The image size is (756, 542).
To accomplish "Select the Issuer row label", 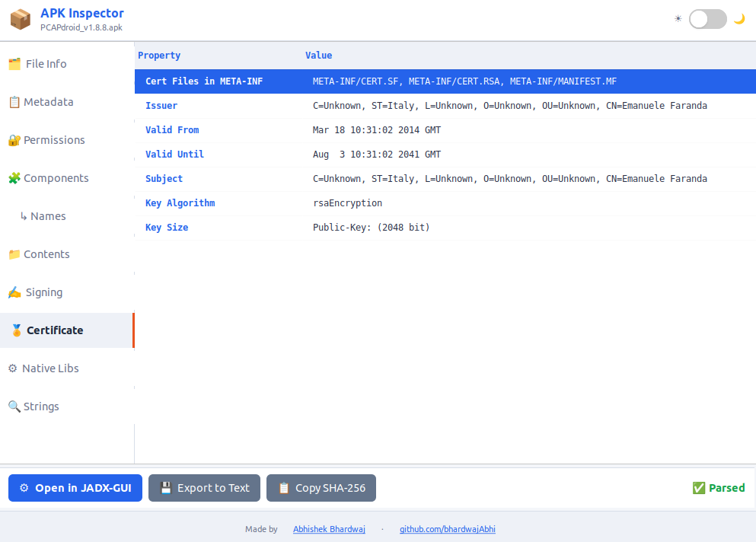I will (x=161, y=106).
